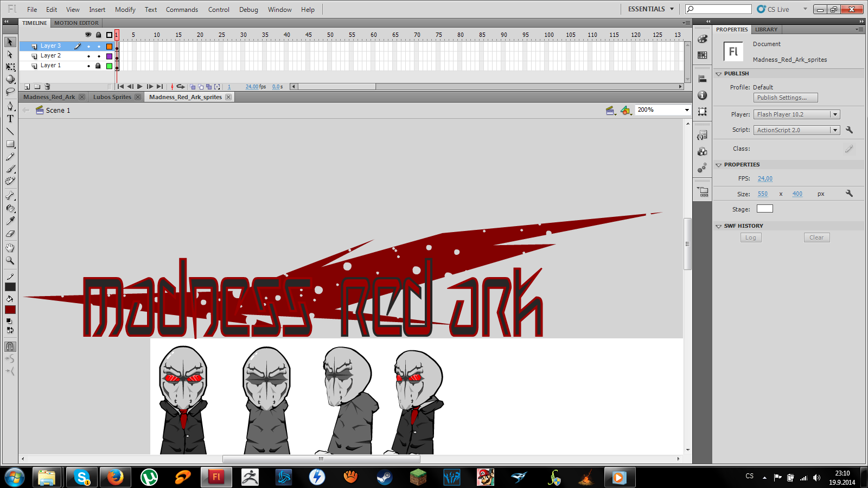
Task: Select the Pencil tool
Action: (10, 157)
